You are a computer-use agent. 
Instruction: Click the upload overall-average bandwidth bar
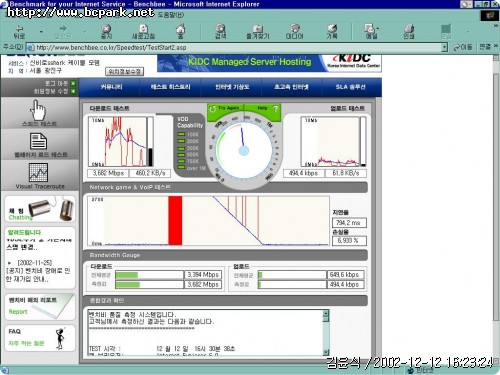[292, 275]
